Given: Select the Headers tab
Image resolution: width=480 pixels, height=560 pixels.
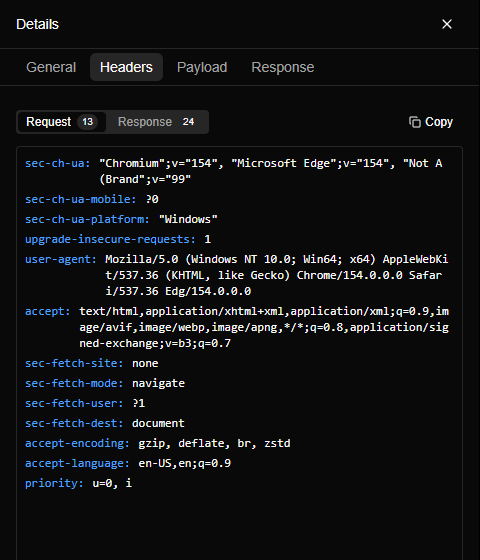Looking at the screenshot, I should click(x=126, y=67).
